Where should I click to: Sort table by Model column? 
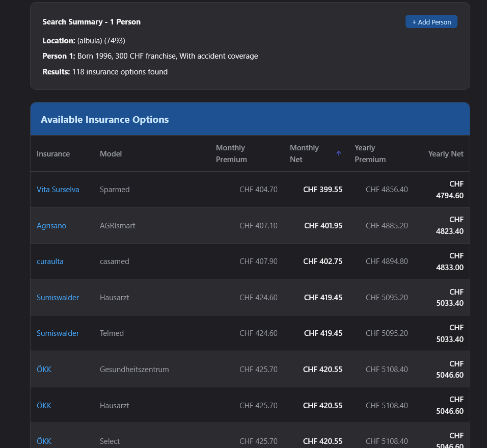[x=111, y=153]
